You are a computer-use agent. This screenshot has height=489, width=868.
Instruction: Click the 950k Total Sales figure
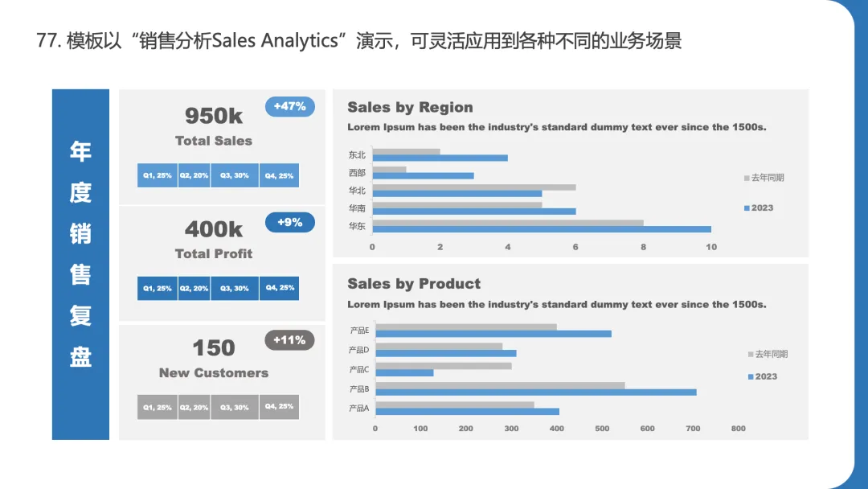[214, 116]
